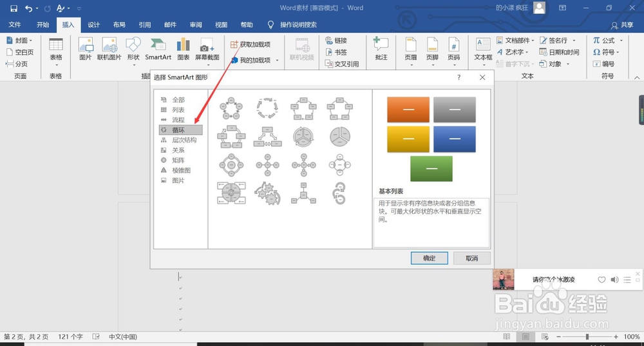Screen dimensions: 644x346
Task: Expand 公式 equation dropdown
Action: click(x=621, y=41)
